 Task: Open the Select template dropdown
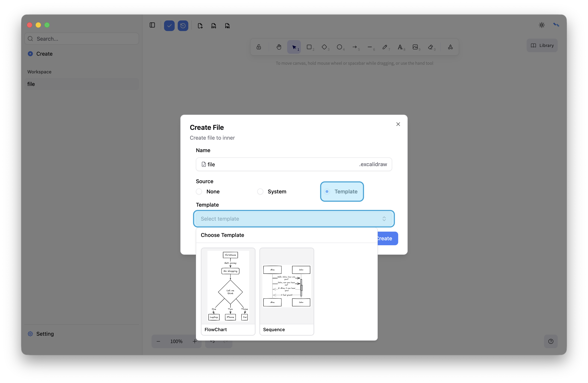[293, 219]
